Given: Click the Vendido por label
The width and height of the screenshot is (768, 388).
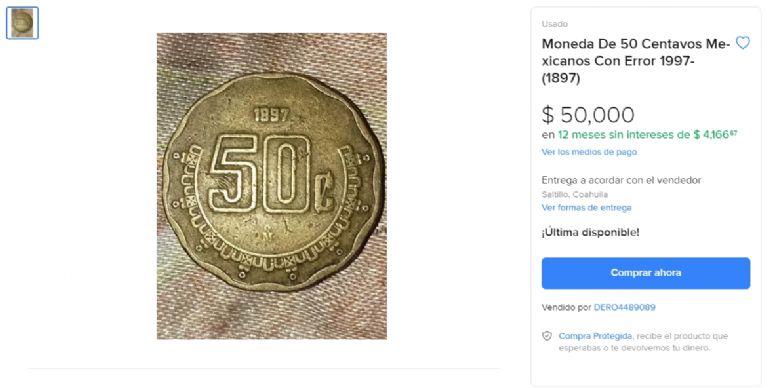Looking at the screenshot, I should click(566, 308).
